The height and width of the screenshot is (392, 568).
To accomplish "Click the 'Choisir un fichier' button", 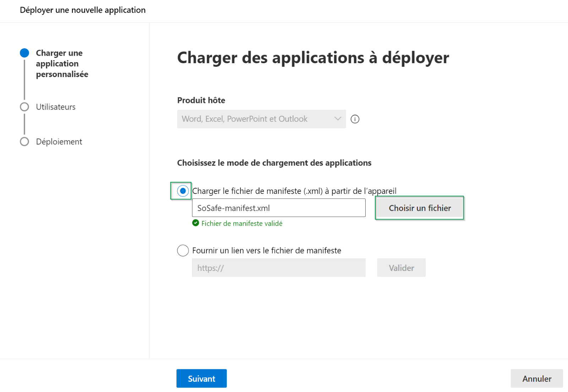I will pos(420,208).
